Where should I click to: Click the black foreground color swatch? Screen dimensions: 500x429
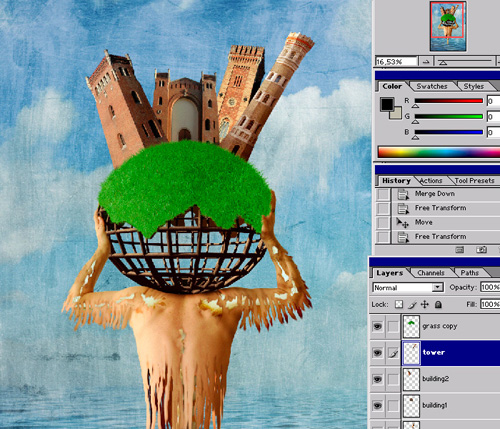pyautogui.click(x=387, y=104)
